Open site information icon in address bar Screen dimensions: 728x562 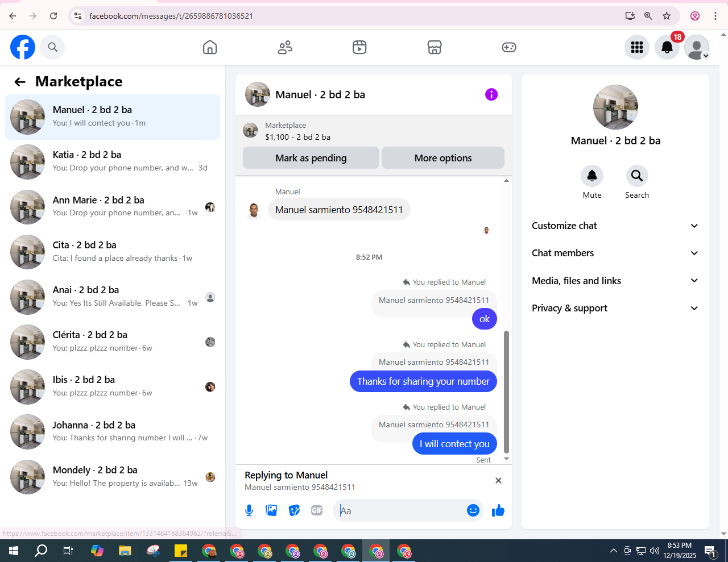(78, 16)
